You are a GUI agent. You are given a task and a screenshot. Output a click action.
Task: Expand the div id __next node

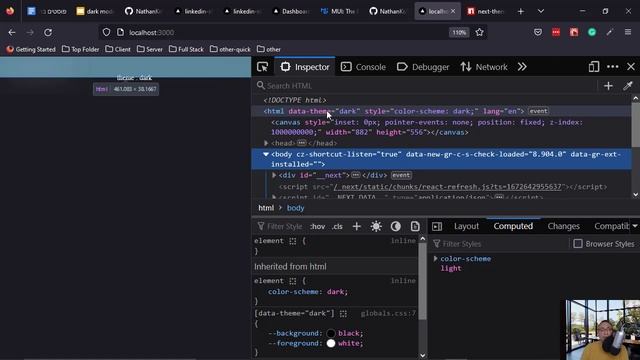[274, 175]
